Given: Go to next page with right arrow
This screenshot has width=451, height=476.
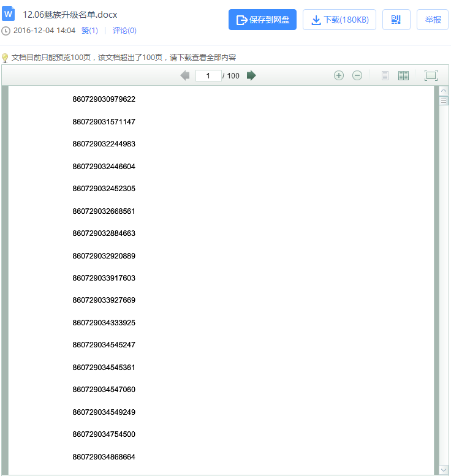Looking at the screenshot, I should (251, 75).
